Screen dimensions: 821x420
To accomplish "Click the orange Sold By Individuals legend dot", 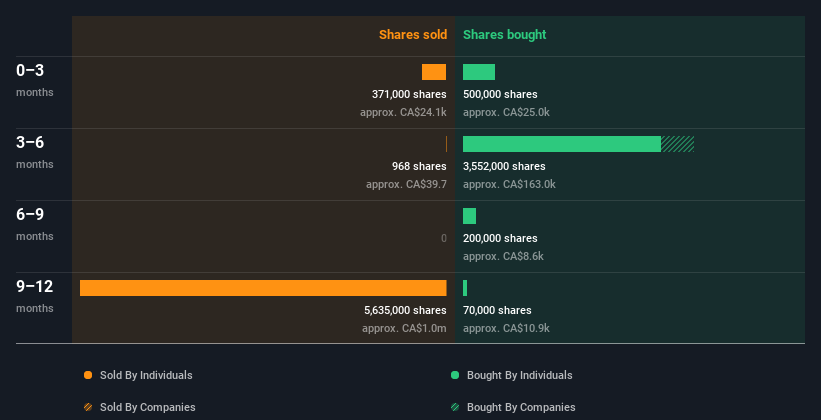I will click(88, 375).
